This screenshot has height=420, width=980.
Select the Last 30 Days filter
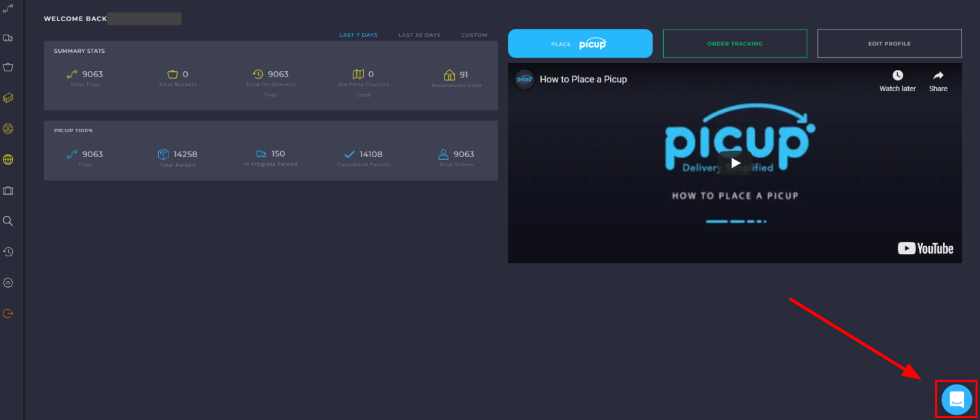(x=419, y=35)
